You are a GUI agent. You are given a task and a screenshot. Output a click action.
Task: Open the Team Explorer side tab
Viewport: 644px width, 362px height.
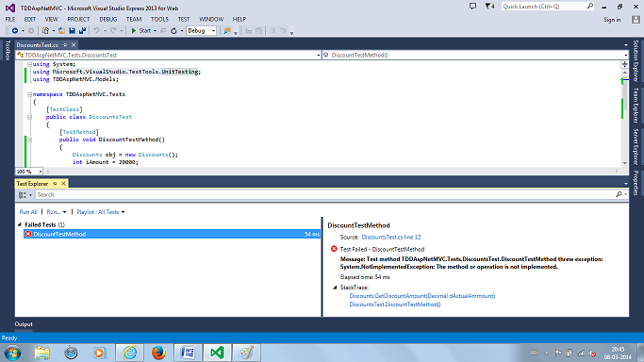pos(636,105)
